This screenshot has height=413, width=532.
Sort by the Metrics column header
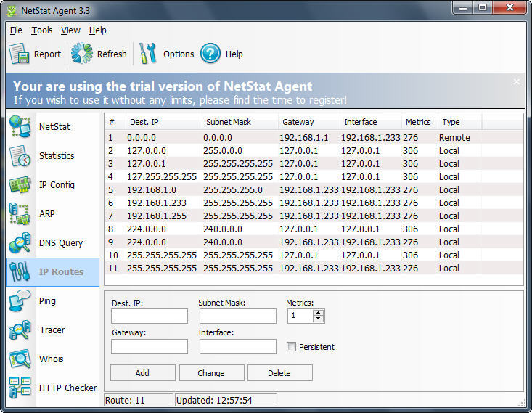(420, 122)
